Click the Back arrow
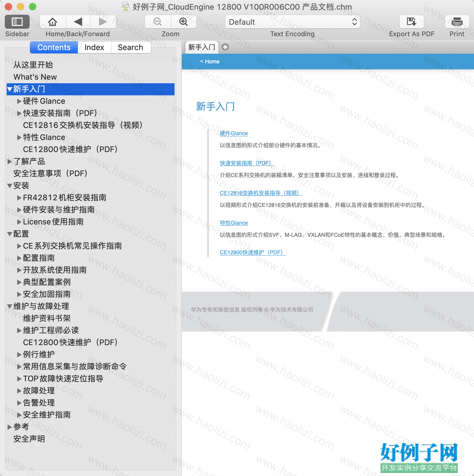474x476 pixels. [78, 22]
